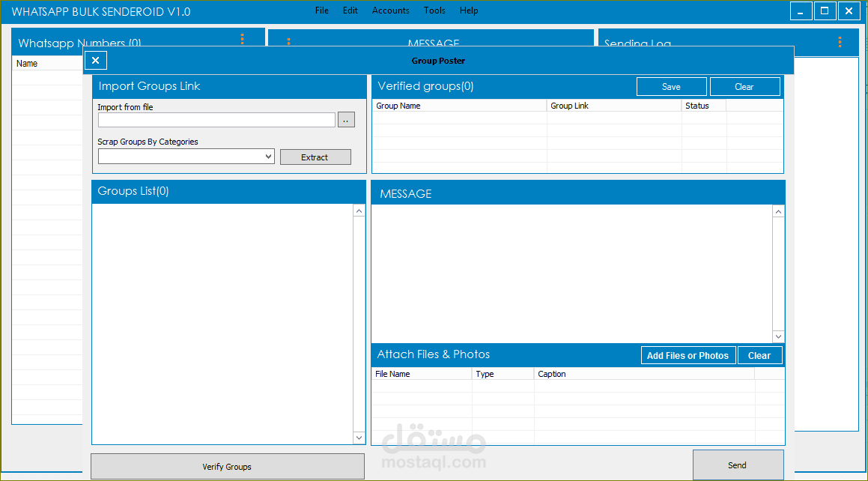This screenshot has width=868, height=481.
Task: Click the Name column header in Whatsapp Numbers
Action: pyautogui.click(x=47, y=64)
